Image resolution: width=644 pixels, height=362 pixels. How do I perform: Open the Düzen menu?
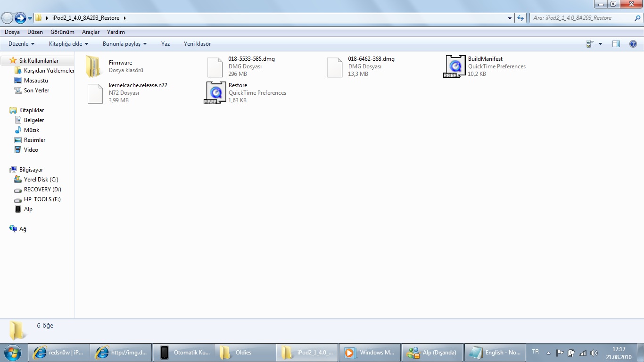click(35, 32)
